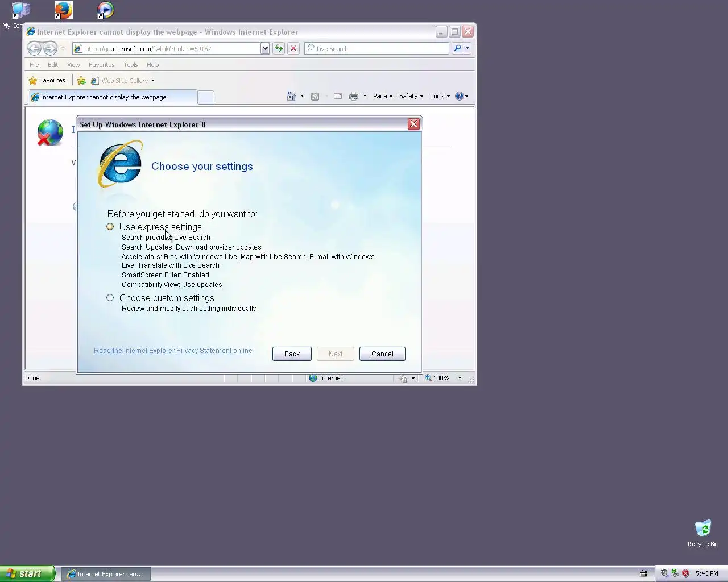Image resolution: width=728 pixels, height=582 pixels.
Task: Open the Help menu
Action: pos(152,65)
